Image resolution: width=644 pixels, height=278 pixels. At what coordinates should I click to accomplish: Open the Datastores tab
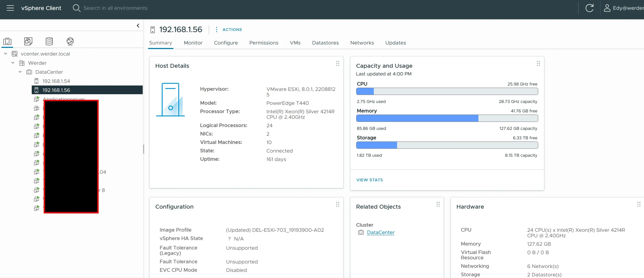coord(325,43)
